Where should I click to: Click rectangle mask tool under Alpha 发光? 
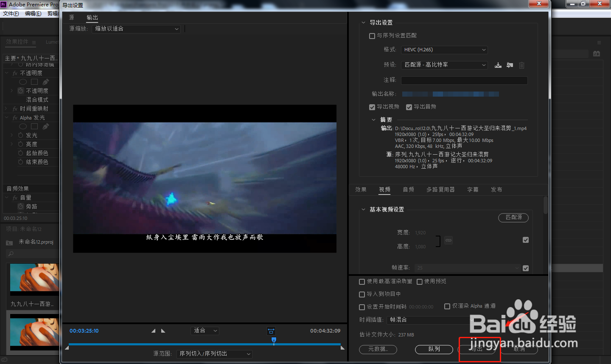tap(34, 126)
